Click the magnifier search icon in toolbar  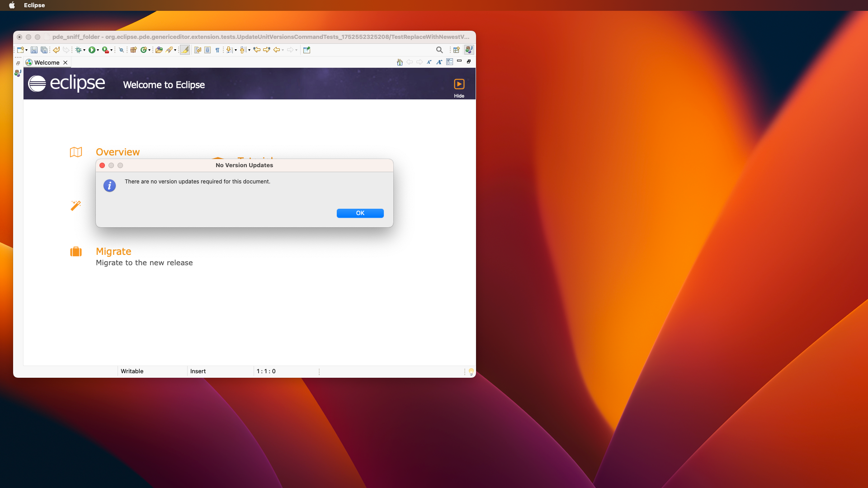click(x=439, y=50)
